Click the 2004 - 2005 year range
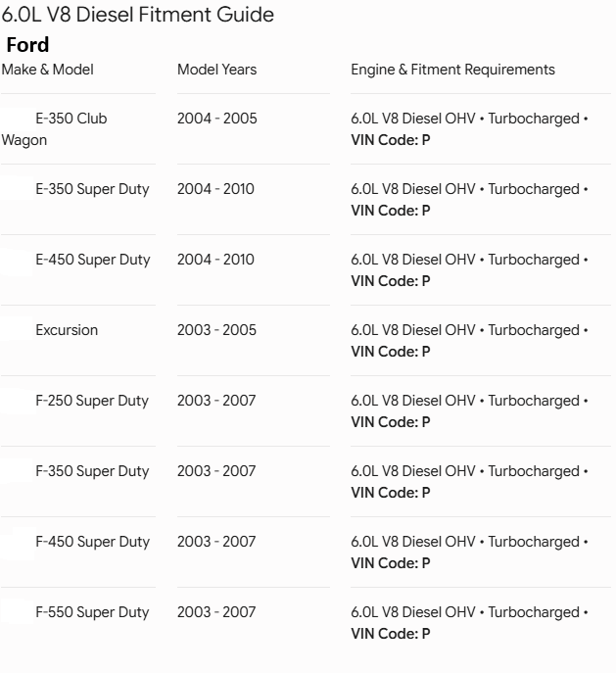 pos(217,119)
